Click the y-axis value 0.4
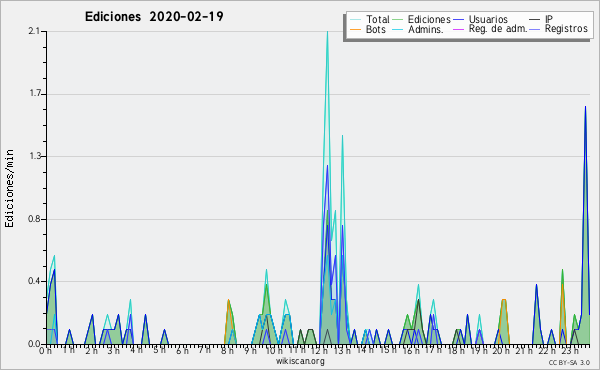The width and height of the screenshot is (600, 370). coord(34,281)
